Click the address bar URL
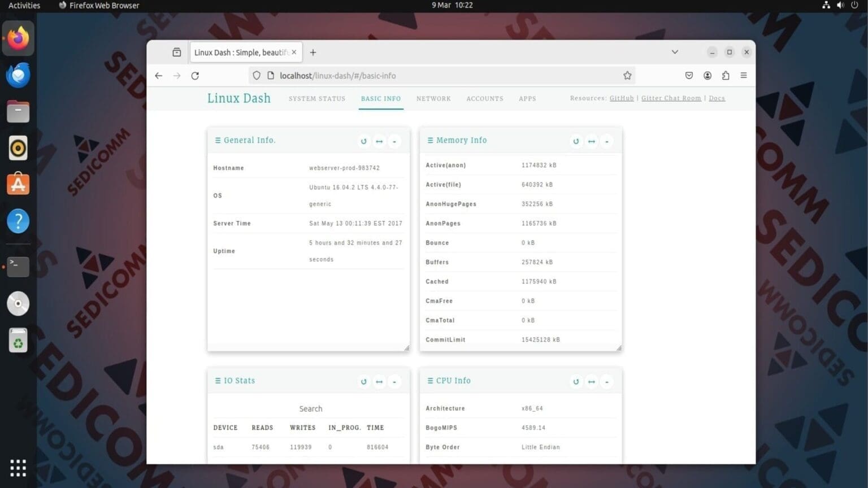Screen dimensions: 868x488 (338, 76)
